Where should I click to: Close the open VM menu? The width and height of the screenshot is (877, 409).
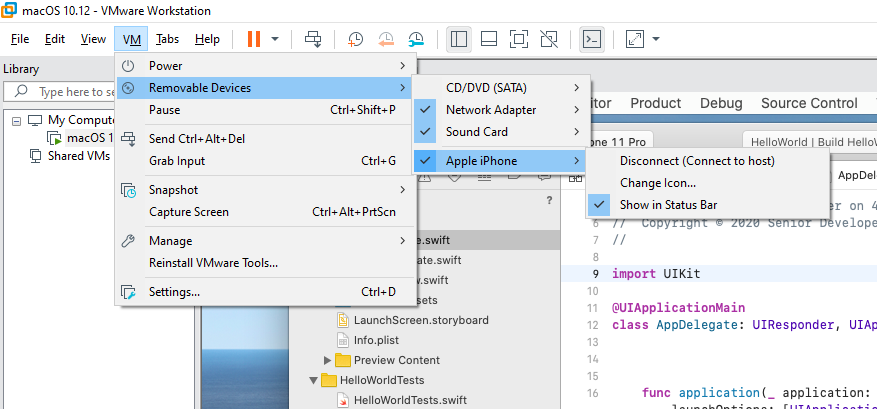tap(131, 39)
